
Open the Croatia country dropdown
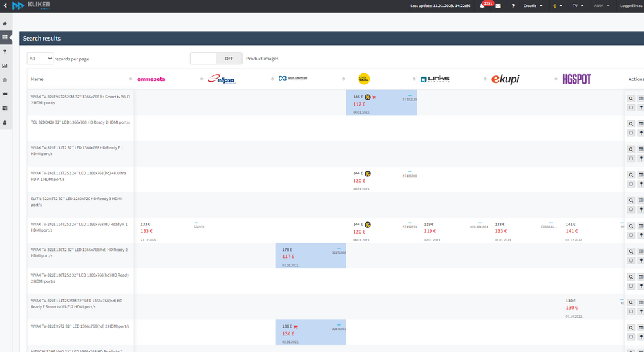[x=533, y=6]
